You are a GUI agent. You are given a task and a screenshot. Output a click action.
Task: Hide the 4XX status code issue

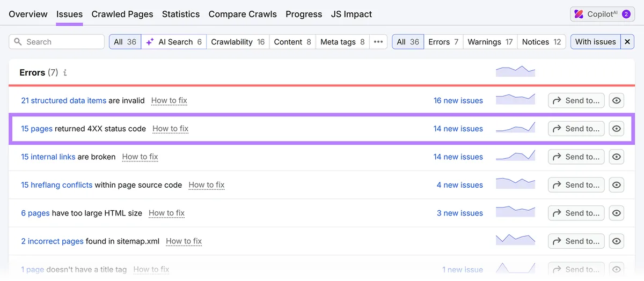point(617,129)
